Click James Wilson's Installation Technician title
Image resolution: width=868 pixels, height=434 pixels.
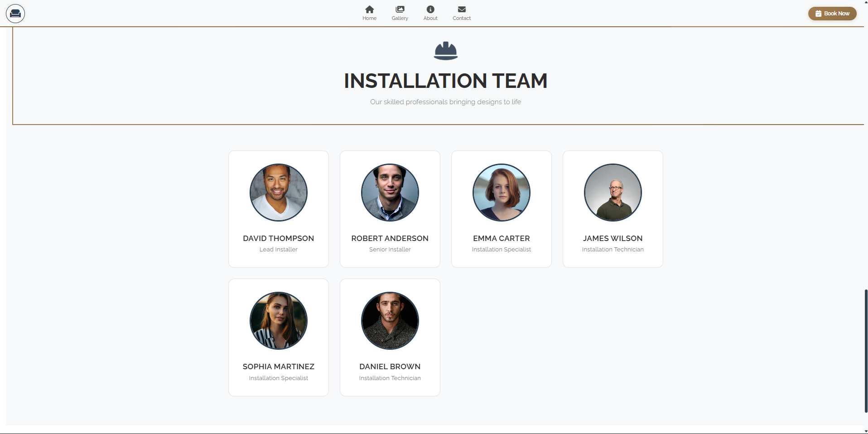613,250
